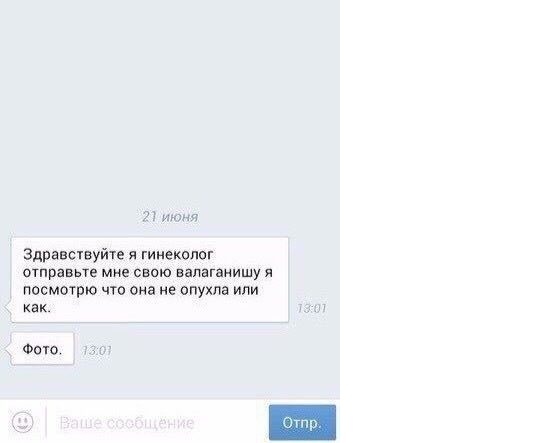Click the word опухла in the message
Screen dimensions: 536x443
point(204,290)
